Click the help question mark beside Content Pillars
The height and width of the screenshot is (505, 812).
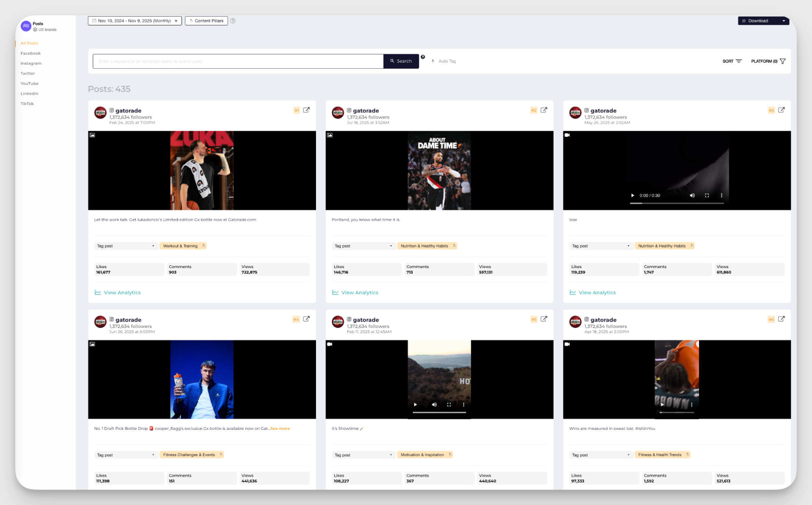coord(233,20)
